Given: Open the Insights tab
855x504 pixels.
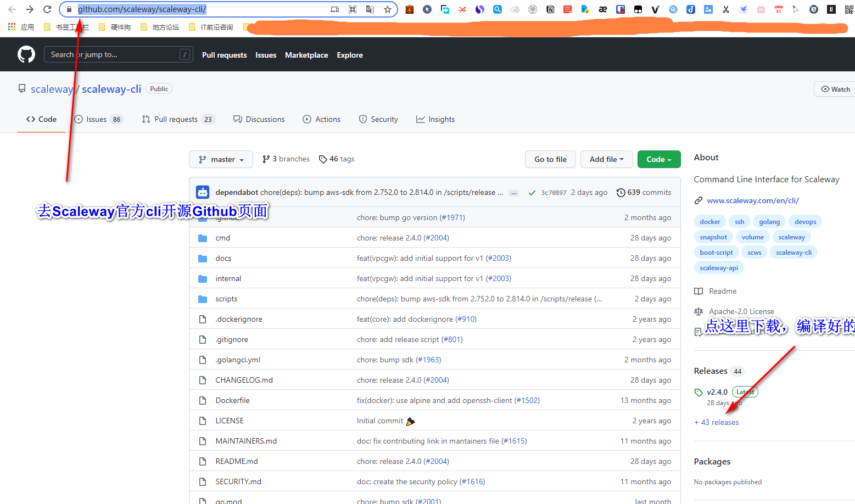Looking at the screenshot, I should (x=435, y=119).
